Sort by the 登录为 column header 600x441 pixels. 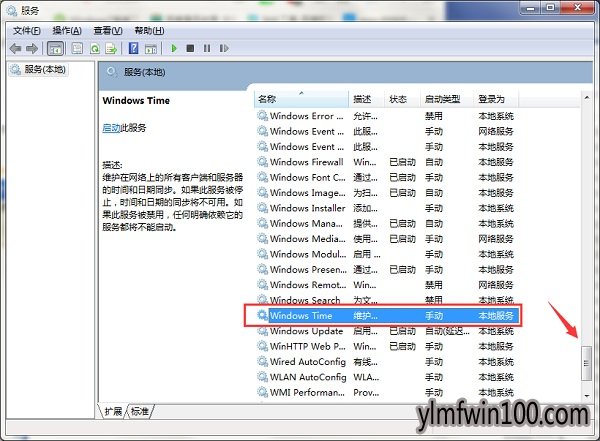[495, 99]
